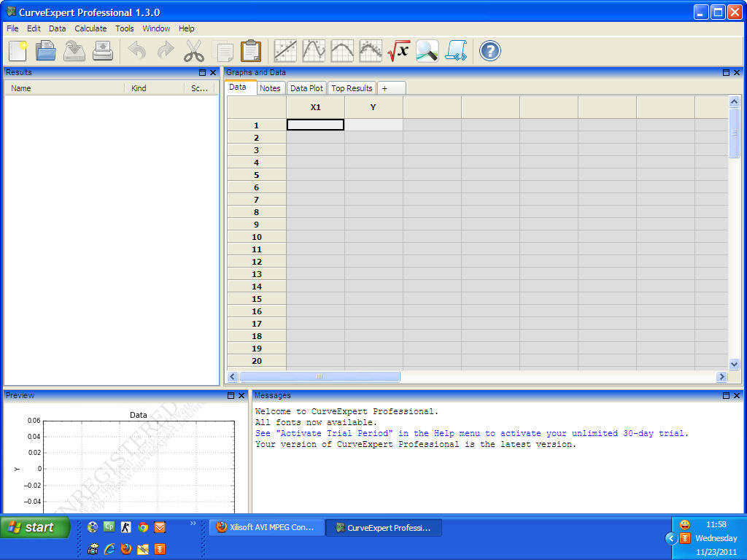Open the Help menu

pyautogui.click(x=186, y=28)
